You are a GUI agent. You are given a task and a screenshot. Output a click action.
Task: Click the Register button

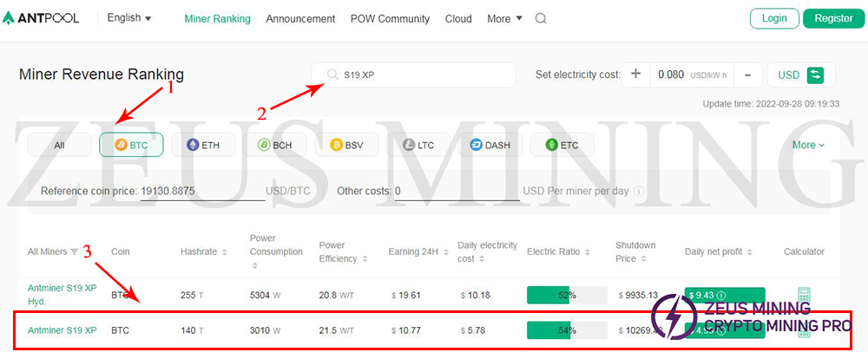pos(833,18)
